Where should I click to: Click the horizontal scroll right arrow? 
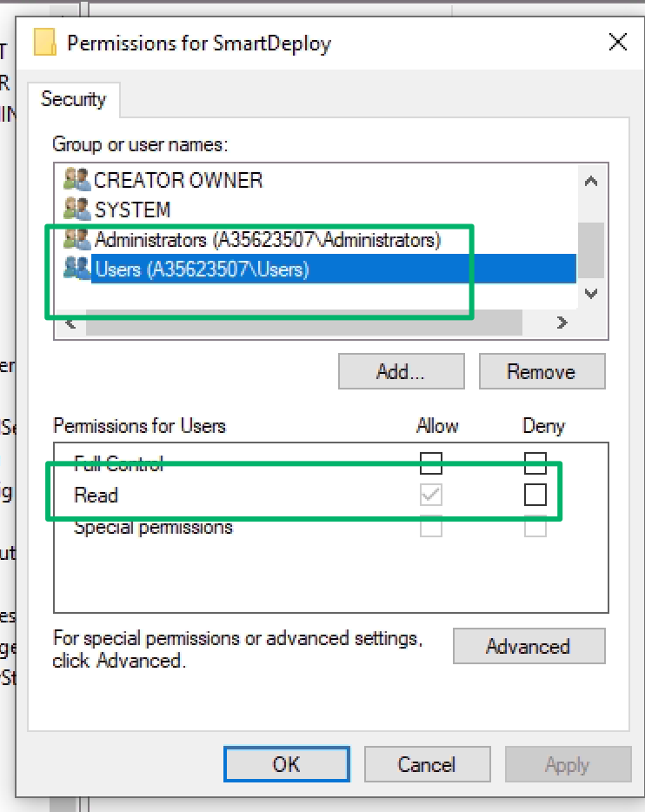coord(562,323)
